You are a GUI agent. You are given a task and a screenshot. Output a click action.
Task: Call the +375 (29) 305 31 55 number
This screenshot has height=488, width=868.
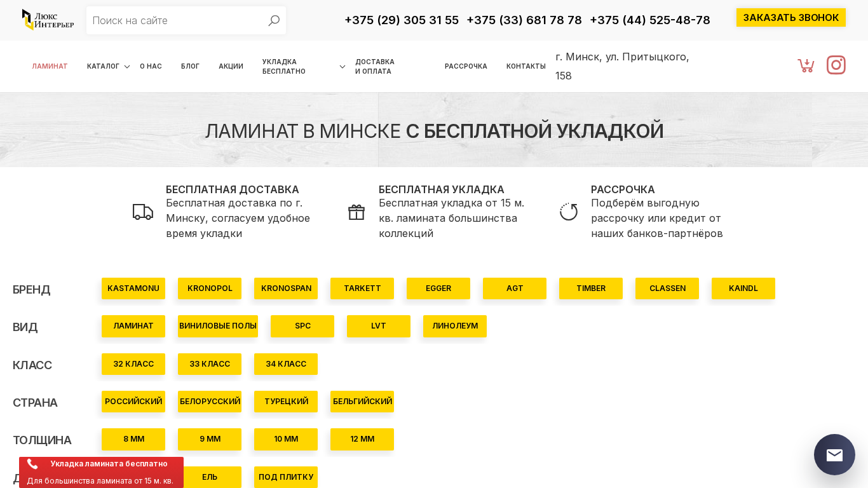click(x=402, y=20)
